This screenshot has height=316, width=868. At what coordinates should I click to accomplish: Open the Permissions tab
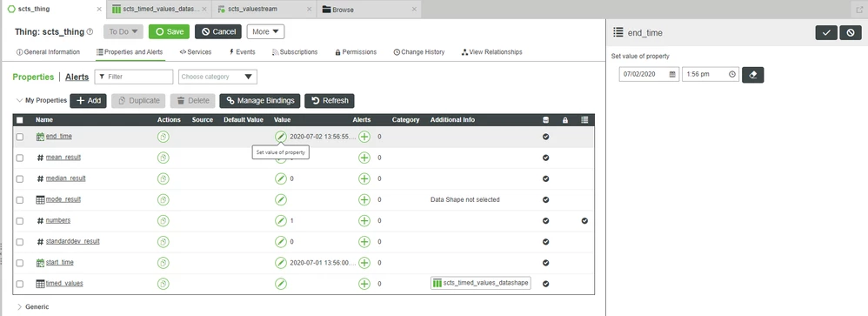356,52
